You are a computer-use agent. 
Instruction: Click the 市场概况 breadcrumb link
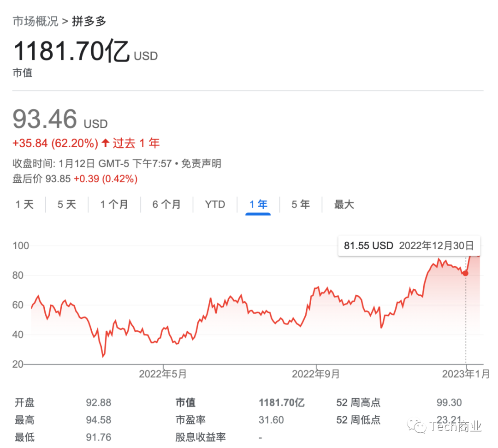pyautogui.click(x=36, y=21)
